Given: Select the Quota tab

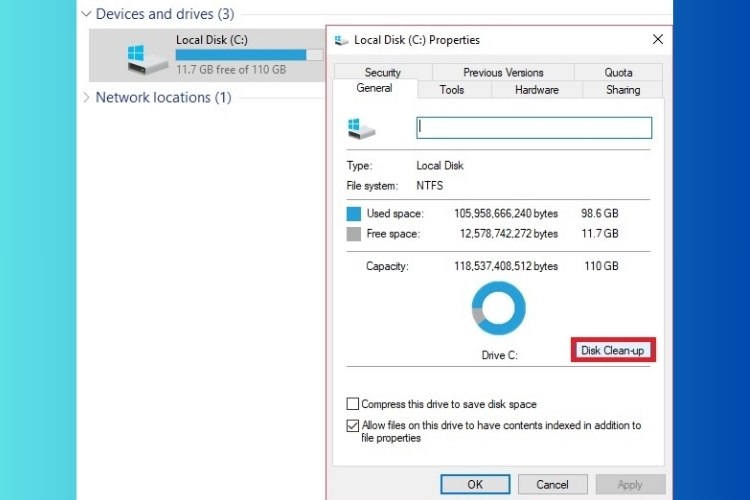Looking at the screenshot, I should tap(618, 72).
